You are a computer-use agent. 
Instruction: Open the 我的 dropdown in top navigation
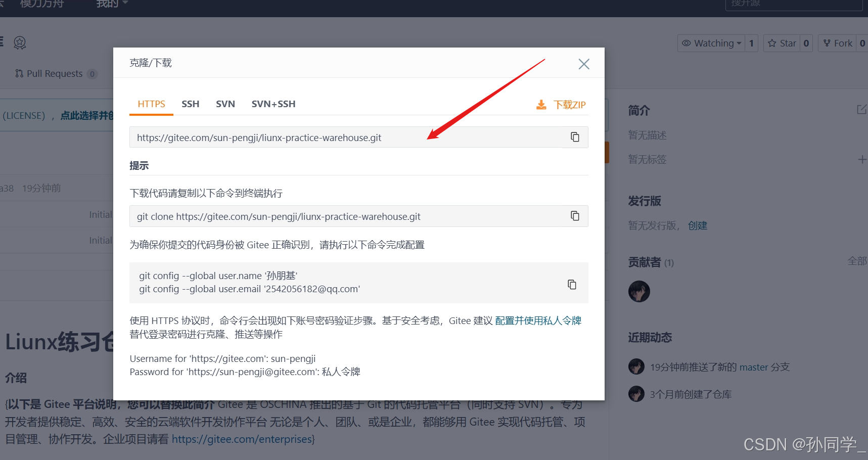pyautogui.click(x=112, y=4)
